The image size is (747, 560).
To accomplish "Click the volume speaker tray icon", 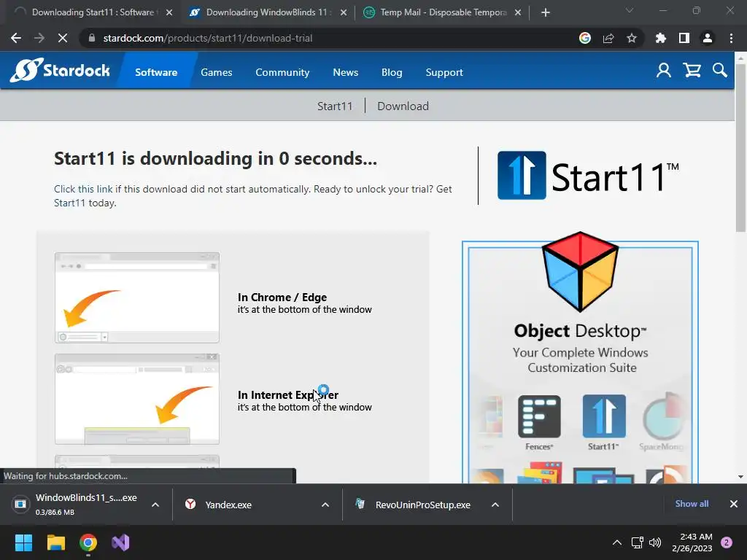I will 655,542.
